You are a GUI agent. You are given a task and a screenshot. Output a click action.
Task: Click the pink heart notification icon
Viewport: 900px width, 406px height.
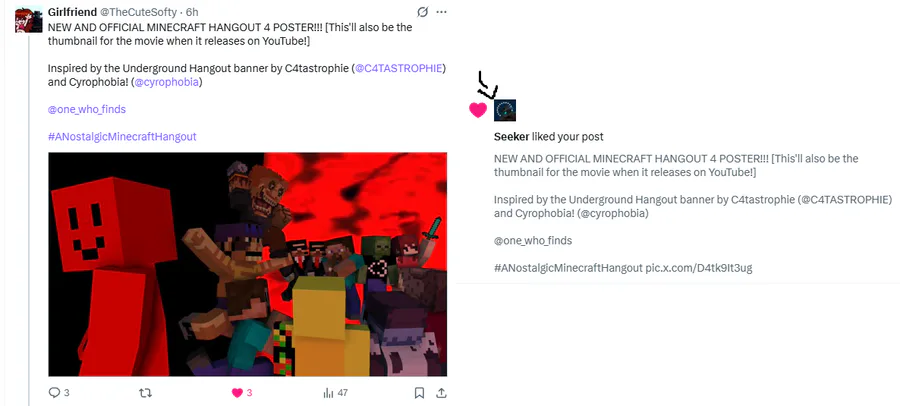click(478, 110)
